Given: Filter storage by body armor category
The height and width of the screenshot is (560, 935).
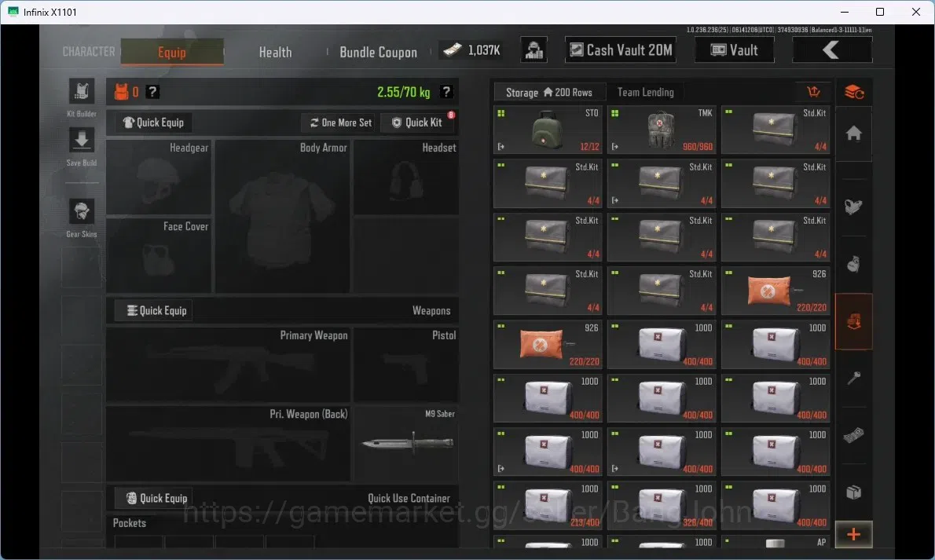Looking at the screenshot, I should [854, 207].
